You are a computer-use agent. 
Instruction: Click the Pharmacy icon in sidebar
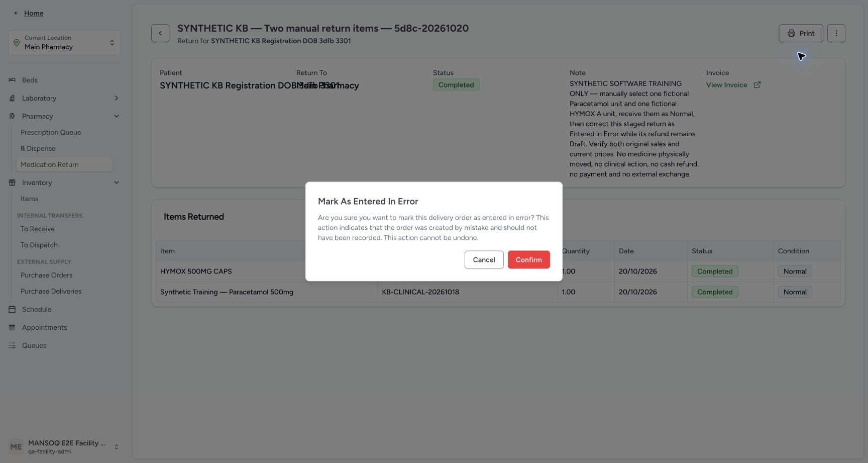pos(12,116)
